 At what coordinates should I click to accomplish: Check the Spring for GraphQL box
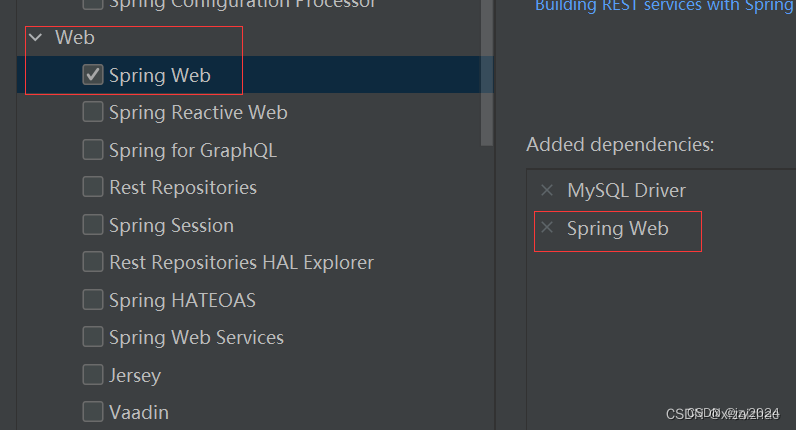coord(93,150)
